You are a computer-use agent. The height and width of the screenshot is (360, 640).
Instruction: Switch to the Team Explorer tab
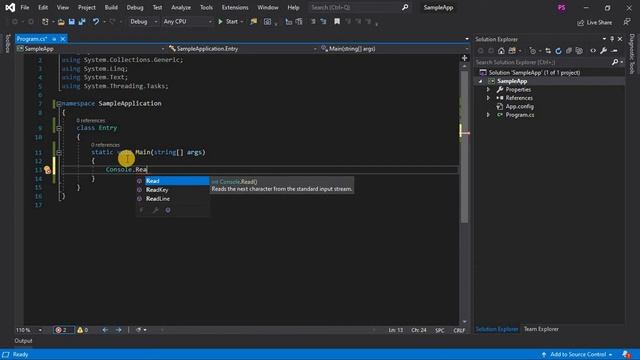click(x=541, y=329)
